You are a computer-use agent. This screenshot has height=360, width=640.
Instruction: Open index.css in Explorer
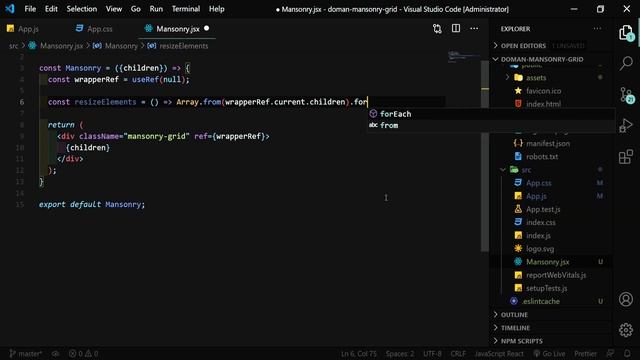[540, 222]
